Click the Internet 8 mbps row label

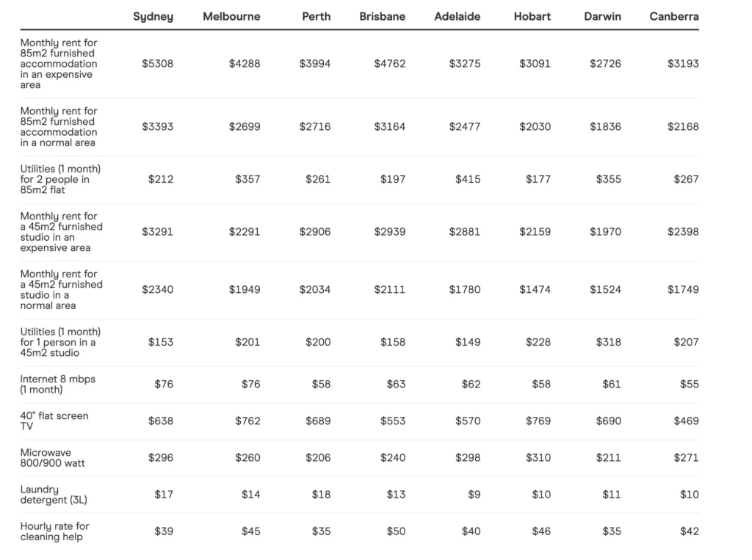click(58, 385)
